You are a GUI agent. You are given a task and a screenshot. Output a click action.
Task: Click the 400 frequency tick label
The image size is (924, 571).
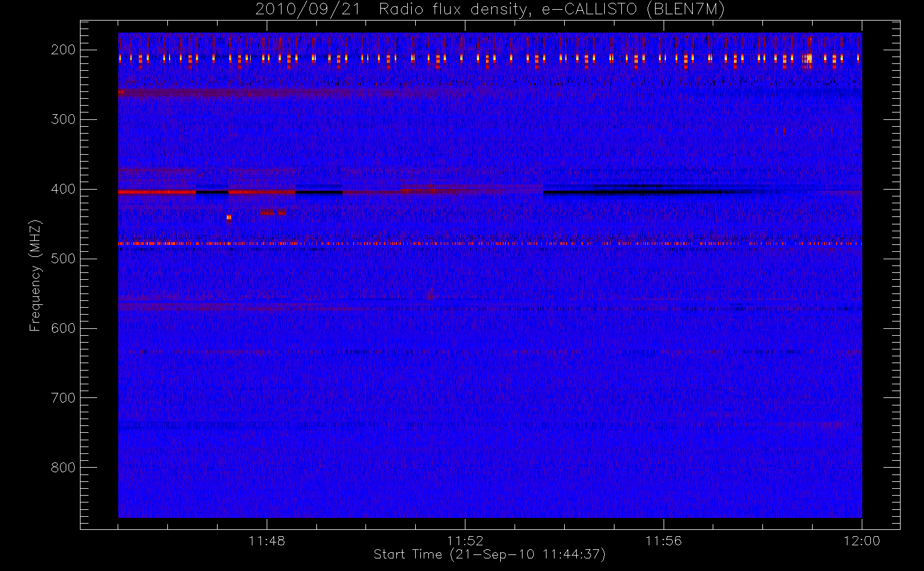point(63,189)
